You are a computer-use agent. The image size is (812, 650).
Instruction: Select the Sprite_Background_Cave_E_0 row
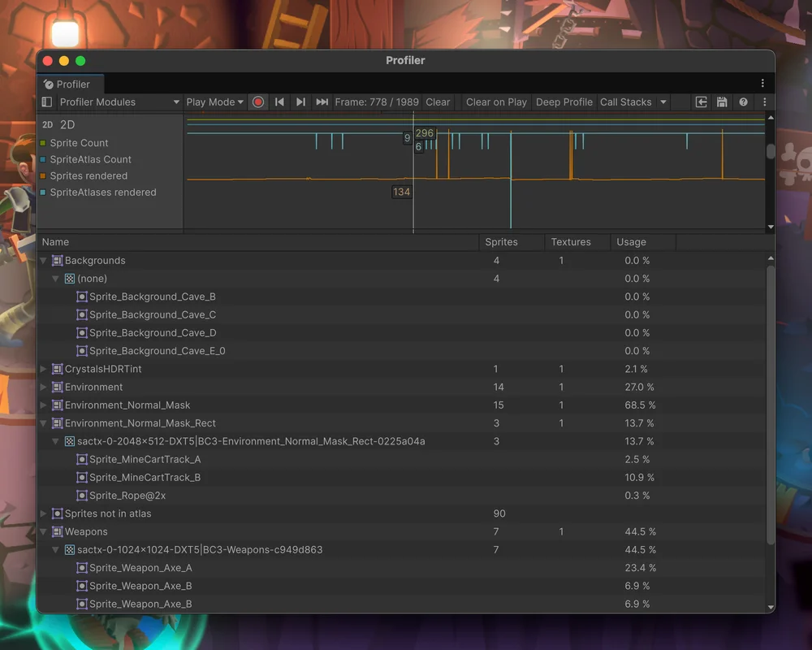[x=402, y=351]
